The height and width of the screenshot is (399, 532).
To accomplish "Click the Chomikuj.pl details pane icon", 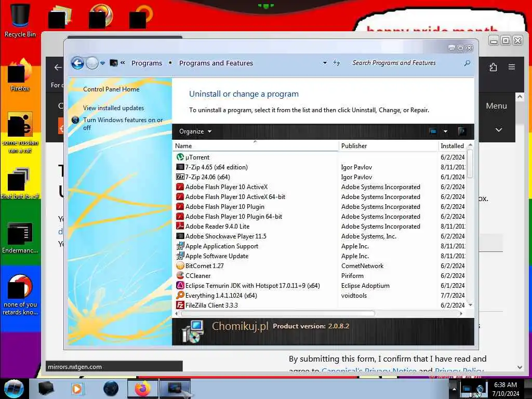I will pyautogui.click(x=192, y=332).
